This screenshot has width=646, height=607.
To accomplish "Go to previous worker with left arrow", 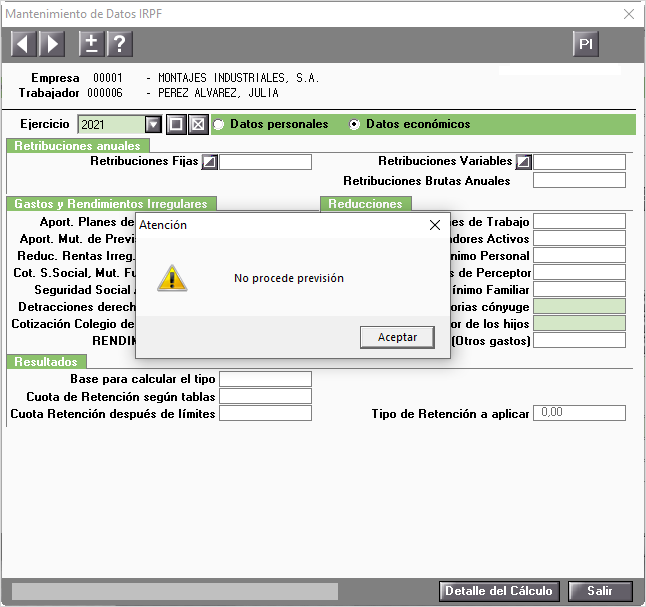I will pyautogui.click(x=24, y=44).
